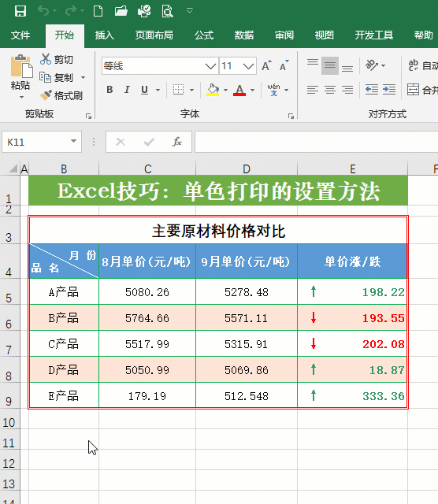
Task: Click the Copy (复制) button
Action: pyautogui.click(x=57, y=77)
